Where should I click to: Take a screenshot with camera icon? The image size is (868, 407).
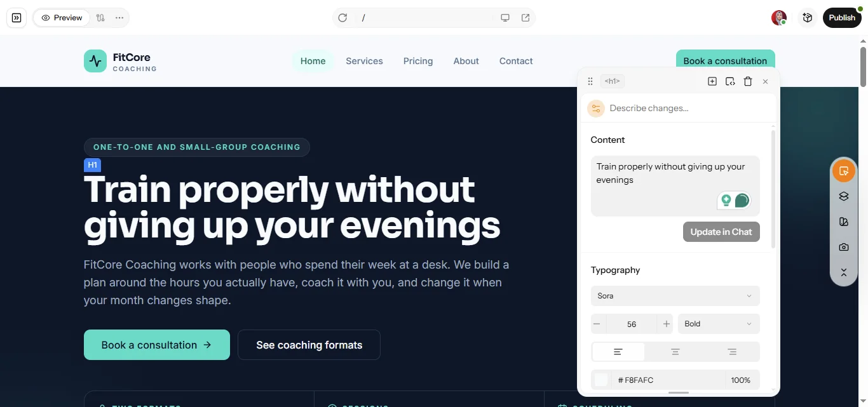[844, 247]
